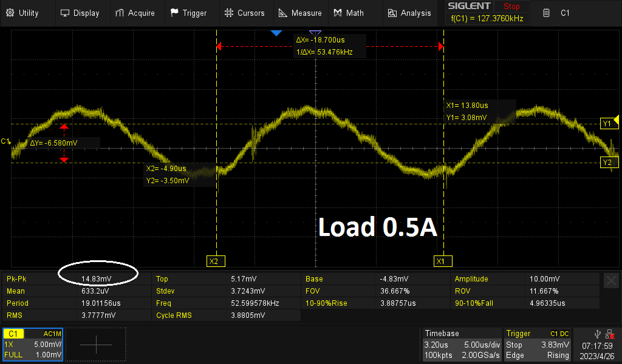Open the Utility menu
Image resolution: width=622 pixels, height=364 pixels.
(22, 13)
